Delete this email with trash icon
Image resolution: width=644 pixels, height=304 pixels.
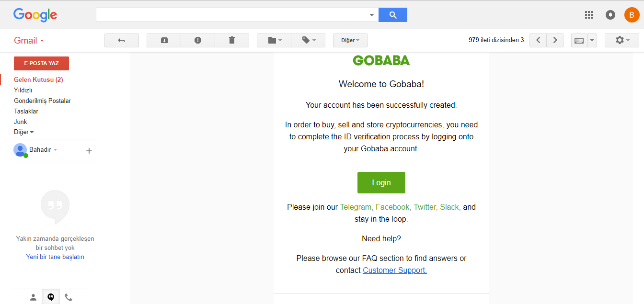[x=232, y=40]
